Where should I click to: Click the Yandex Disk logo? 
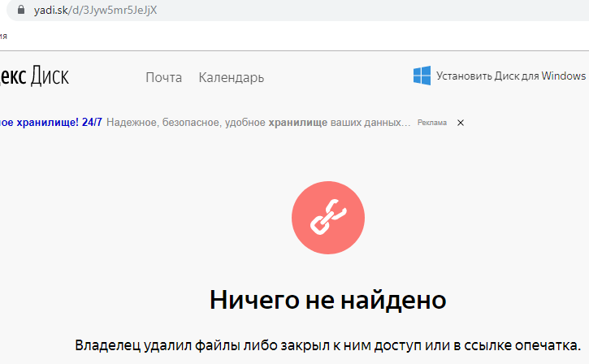tap(34, 77)
